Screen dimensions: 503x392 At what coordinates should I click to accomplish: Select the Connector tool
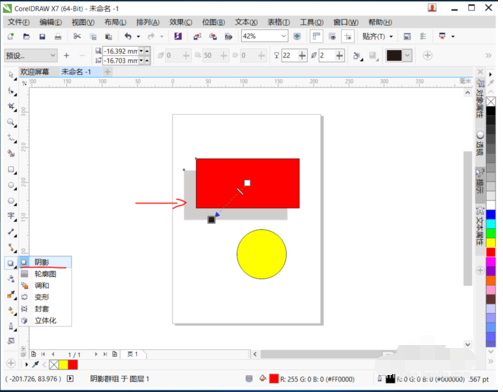[x=12, y=248]
